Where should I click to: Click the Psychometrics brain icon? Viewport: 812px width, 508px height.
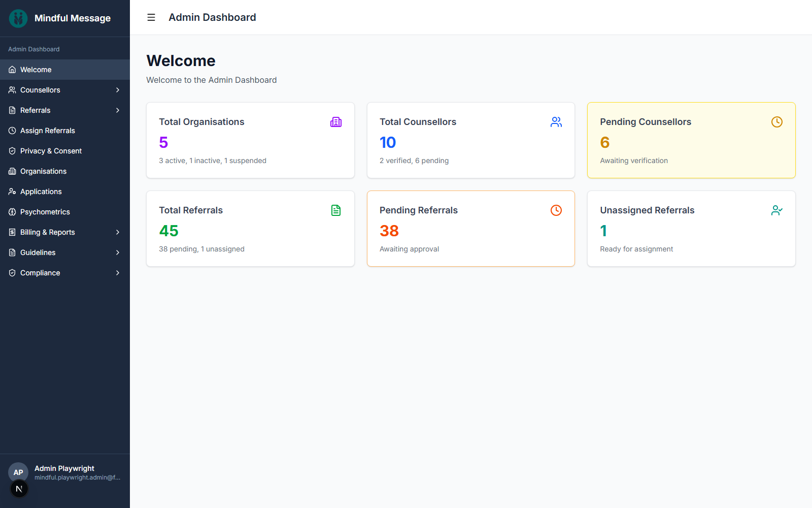(12, 212)
